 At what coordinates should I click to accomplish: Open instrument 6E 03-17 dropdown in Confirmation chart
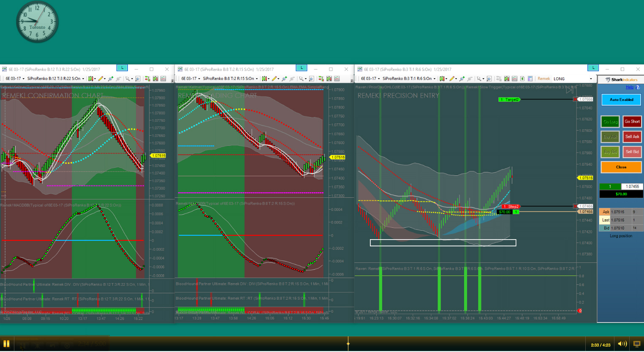point(14,79)
